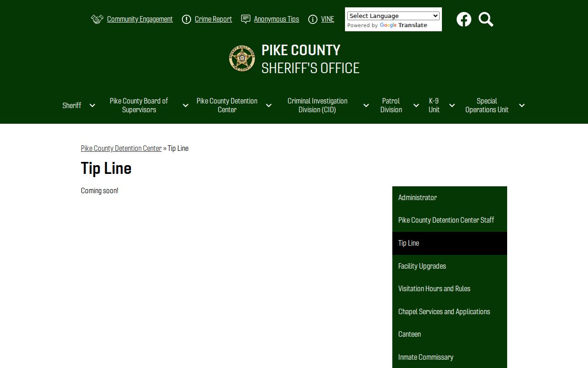Screen dimensions: 588x368
Task: Click the Pike County Detention Center breadcrumb
Action: point(121,148)
